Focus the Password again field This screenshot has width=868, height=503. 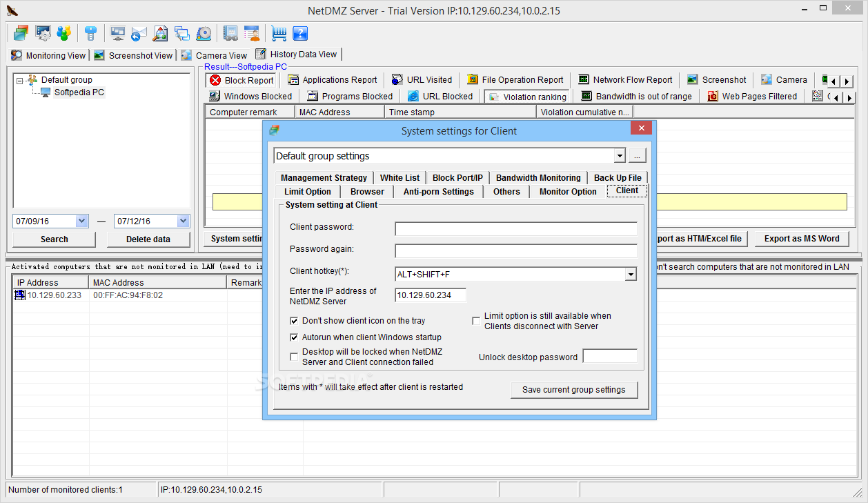516,251
